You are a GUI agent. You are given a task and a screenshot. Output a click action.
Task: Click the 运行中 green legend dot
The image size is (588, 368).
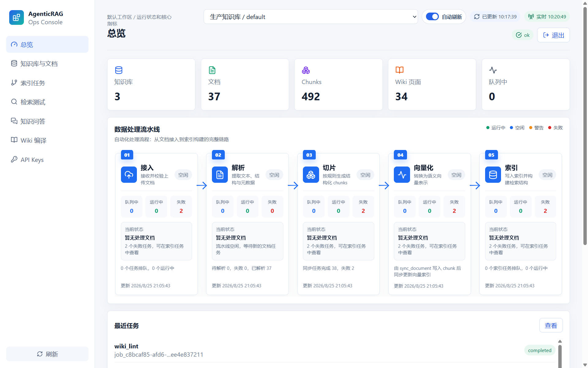pos(488,128)
